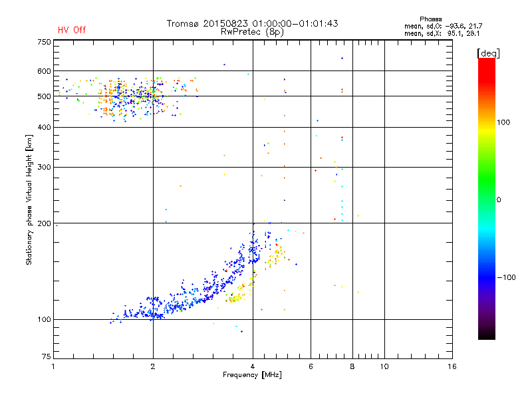532x399 pixels.
Task: Click the colorbar tick label '100'
Action: [x=503, y=122]
